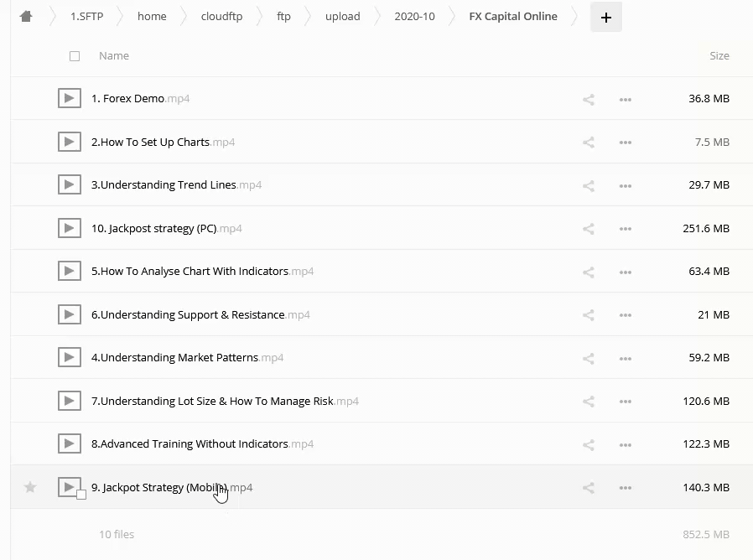Expand more actions for 7.Understanding Lot Size file
Image resolution: width=753 pixels, height=560 pixels.
[625, 402]
